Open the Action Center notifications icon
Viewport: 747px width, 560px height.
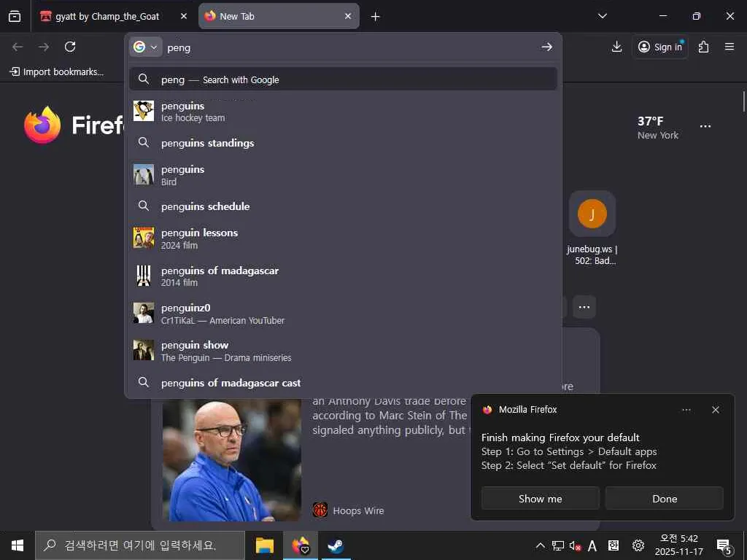724,546
